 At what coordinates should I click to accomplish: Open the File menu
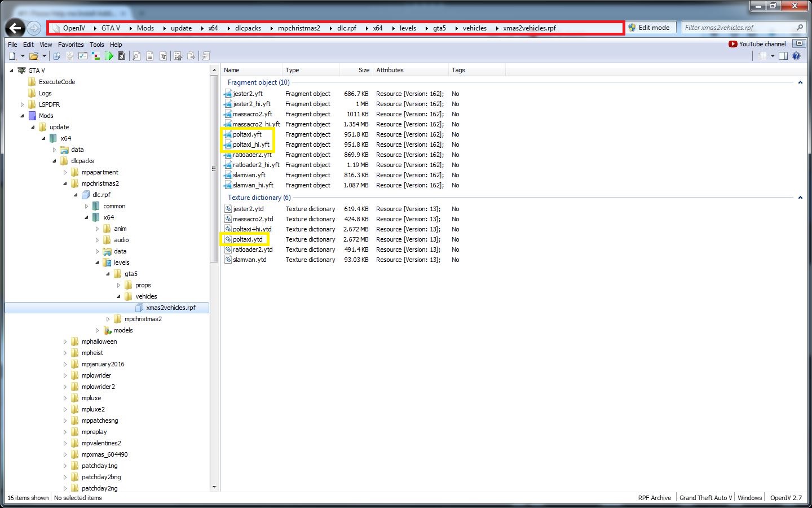(12, 45)
